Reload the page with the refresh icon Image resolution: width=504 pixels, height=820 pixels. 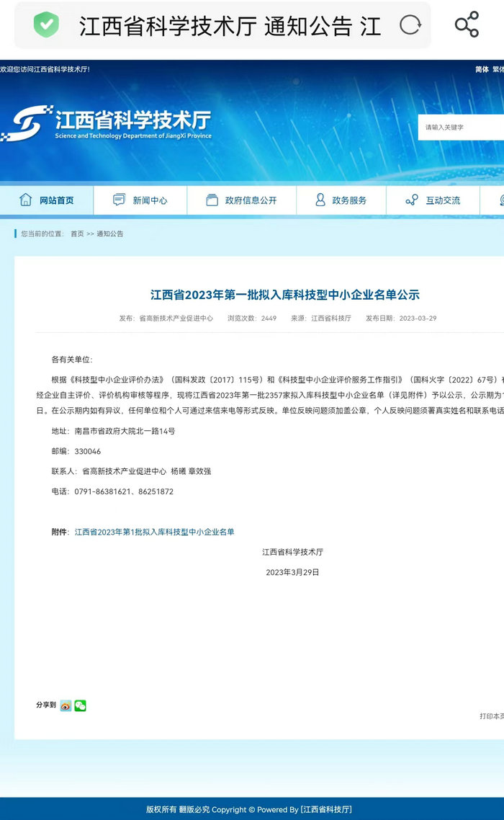410,25
